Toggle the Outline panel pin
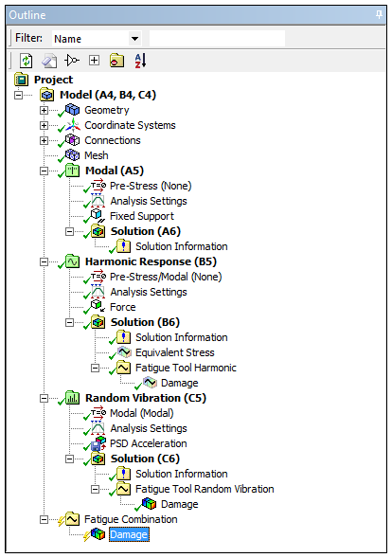392x558 pixels. (379, 14)
